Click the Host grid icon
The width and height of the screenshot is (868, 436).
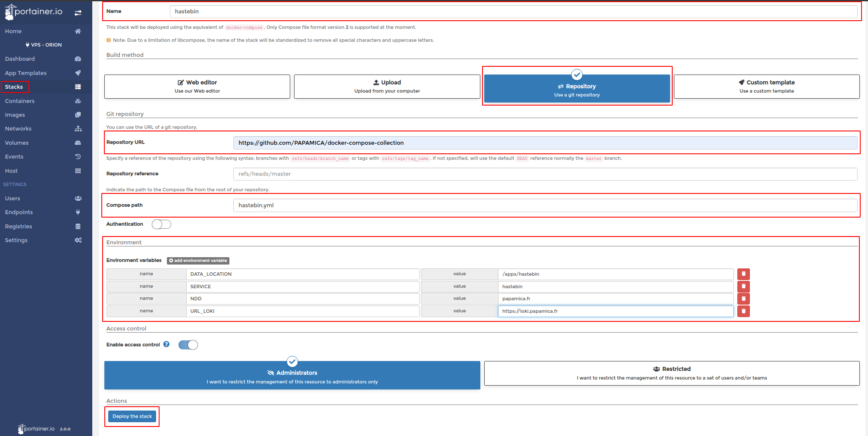(x=78, y=171)
